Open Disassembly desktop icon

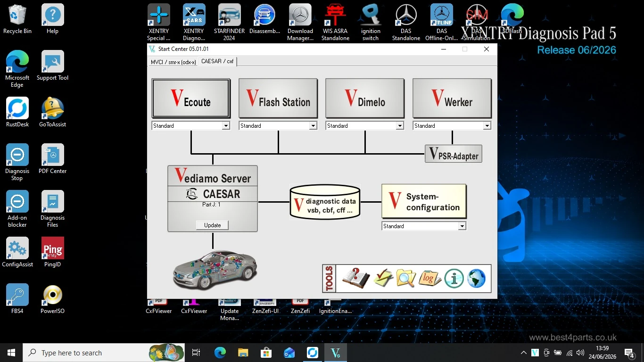coord(265,19)
